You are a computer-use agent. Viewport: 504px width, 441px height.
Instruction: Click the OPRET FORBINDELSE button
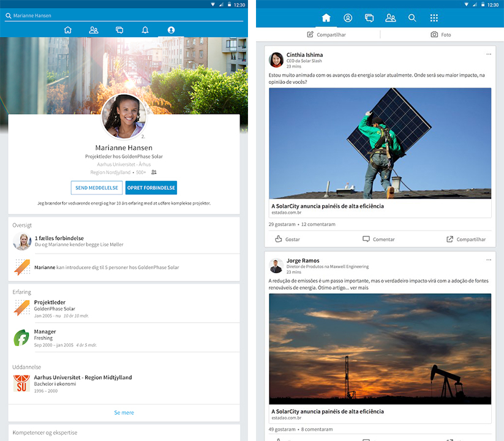[151, 187]
